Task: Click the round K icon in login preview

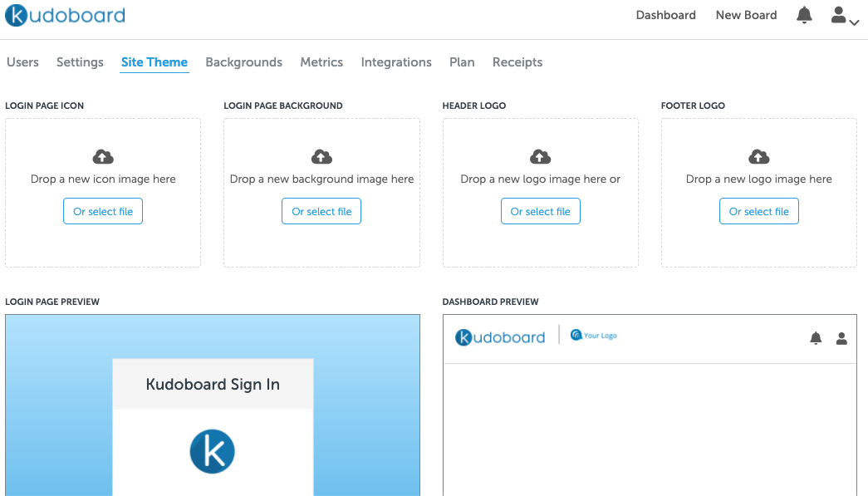Action: coord(212,451)
